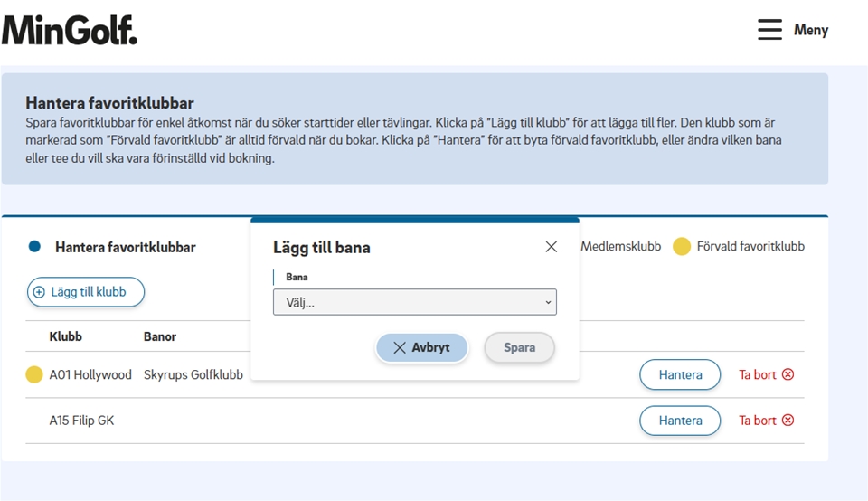Select the Skyrups Golfklubb course entry

[193, 374]
